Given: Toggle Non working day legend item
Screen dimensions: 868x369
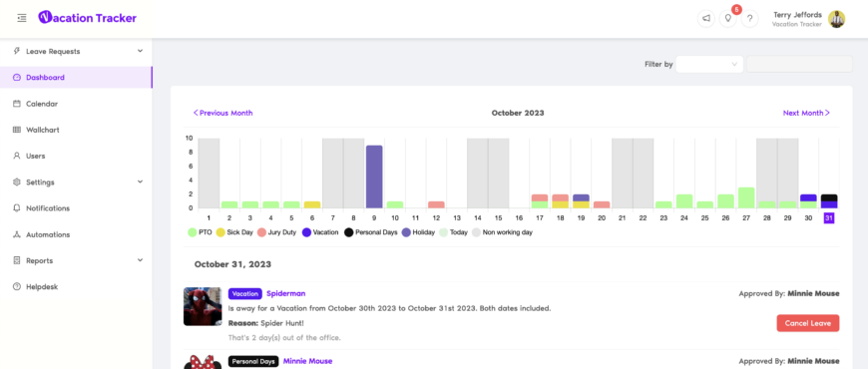Looking at the screenshot, I should pyautogui.click(x=502, y=232).
